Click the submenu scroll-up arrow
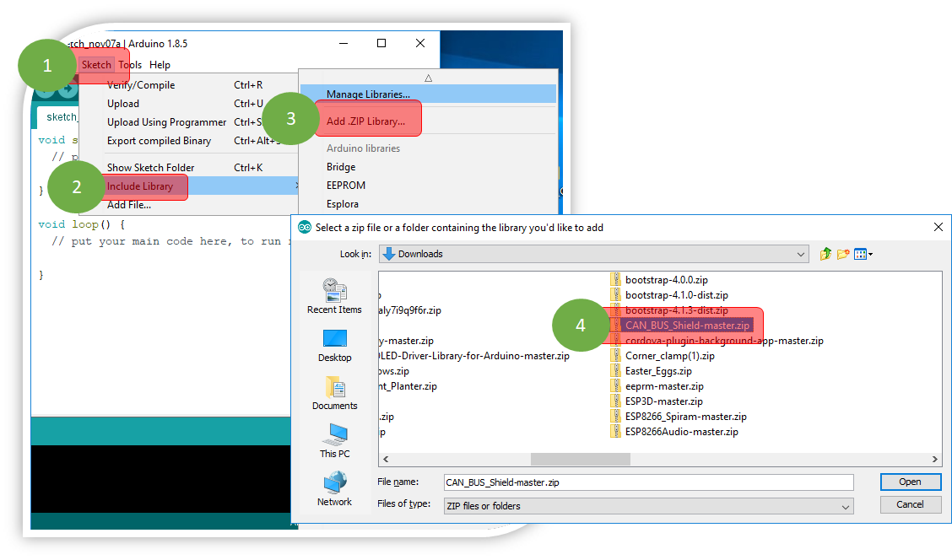 (x=428, y=78)
